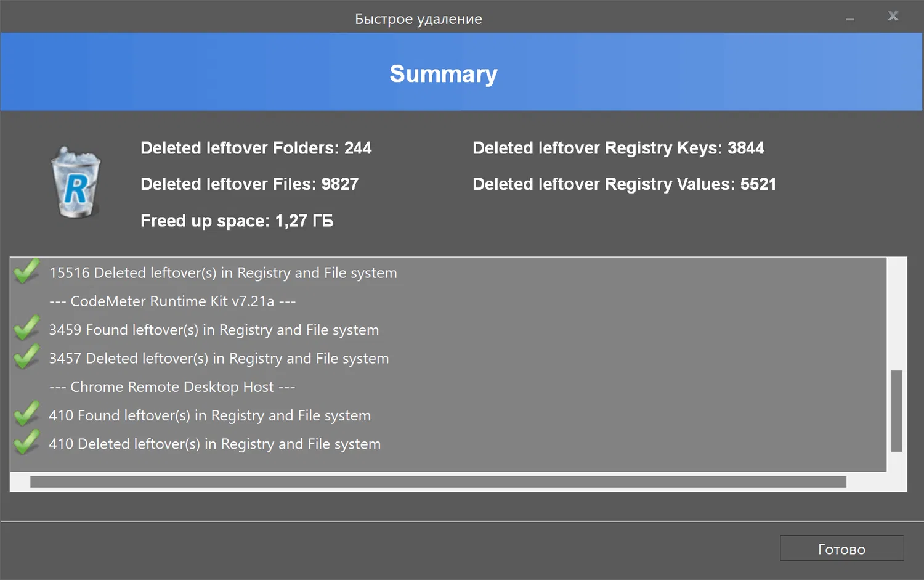Close the summary window with the X

pos(893,17)
